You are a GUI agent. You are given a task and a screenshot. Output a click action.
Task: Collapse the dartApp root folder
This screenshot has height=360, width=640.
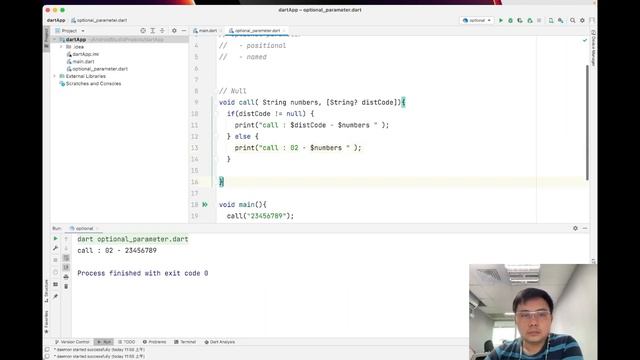pyautogui.click(x=55, y=40)
